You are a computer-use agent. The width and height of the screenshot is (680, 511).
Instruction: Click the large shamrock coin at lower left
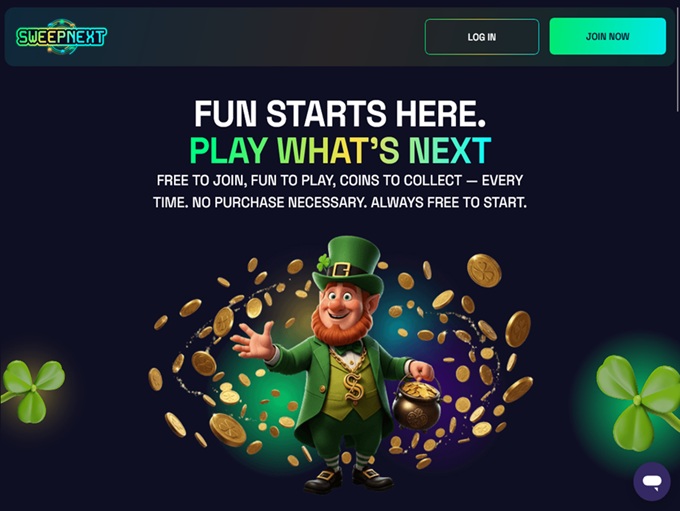228,429
